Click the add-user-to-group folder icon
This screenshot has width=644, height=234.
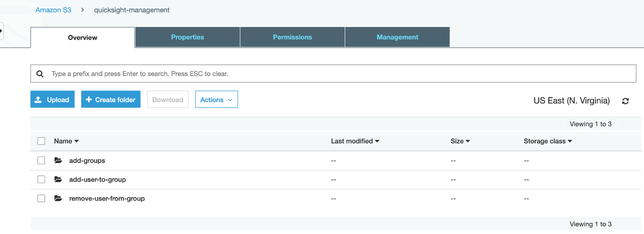pyautogui.click(x=58, y=179)
